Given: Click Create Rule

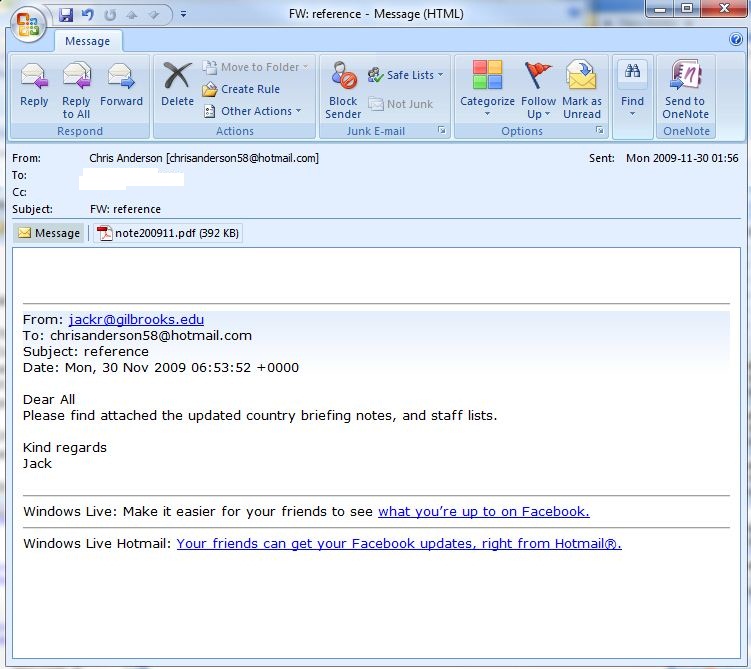Looking at the screenshot, I should 241,89.
